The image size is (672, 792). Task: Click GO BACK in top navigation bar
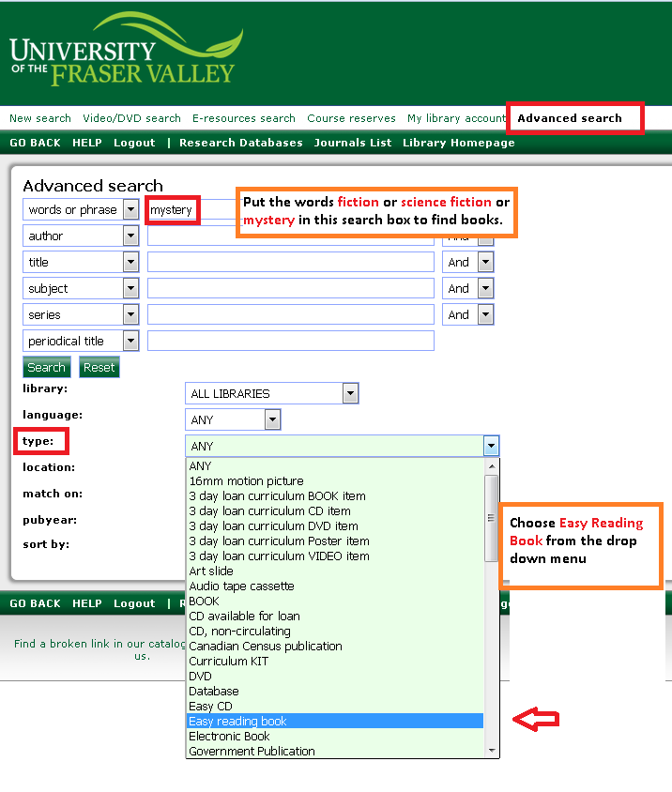point(35,143)
